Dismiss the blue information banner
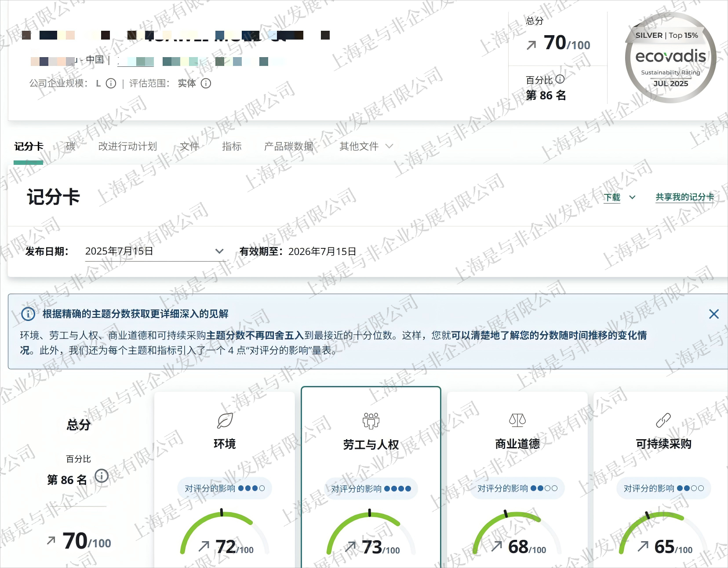The image size is (728, 568). coord(713,314)
